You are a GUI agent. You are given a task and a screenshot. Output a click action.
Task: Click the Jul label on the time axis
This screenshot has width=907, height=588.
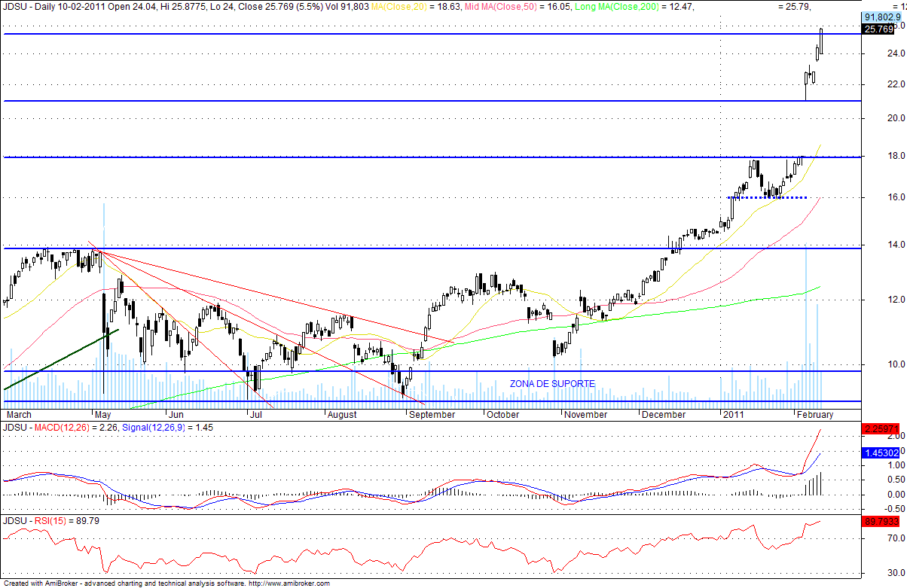point(255,414)
